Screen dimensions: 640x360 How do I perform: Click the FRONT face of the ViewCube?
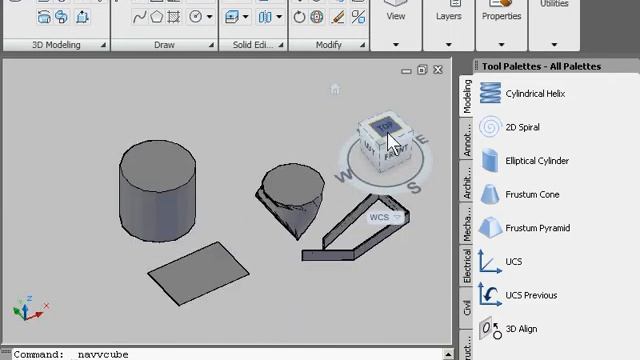pos(397,153)
